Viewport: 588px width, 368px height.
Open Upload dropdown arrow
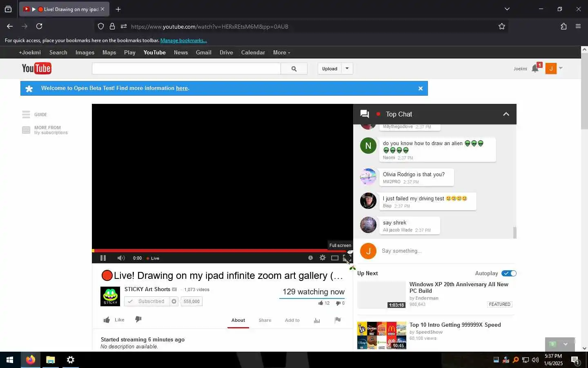point(347,69)
